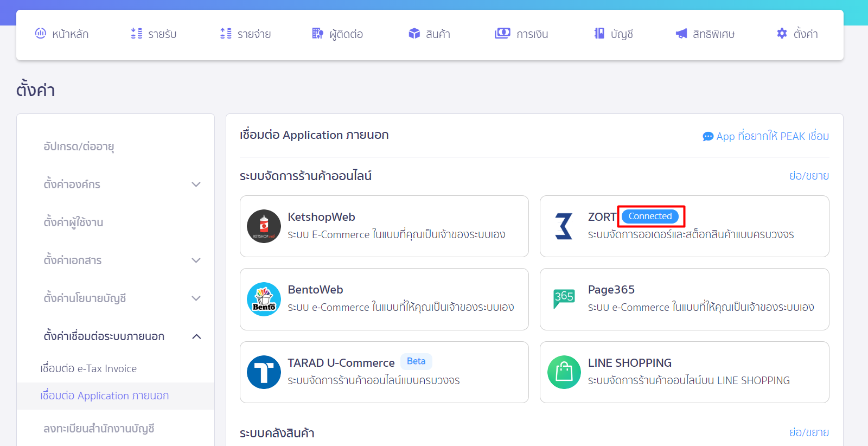Open the ผู้ติดต่อ menu
The image size is (868, 446).
pos(337,34)
